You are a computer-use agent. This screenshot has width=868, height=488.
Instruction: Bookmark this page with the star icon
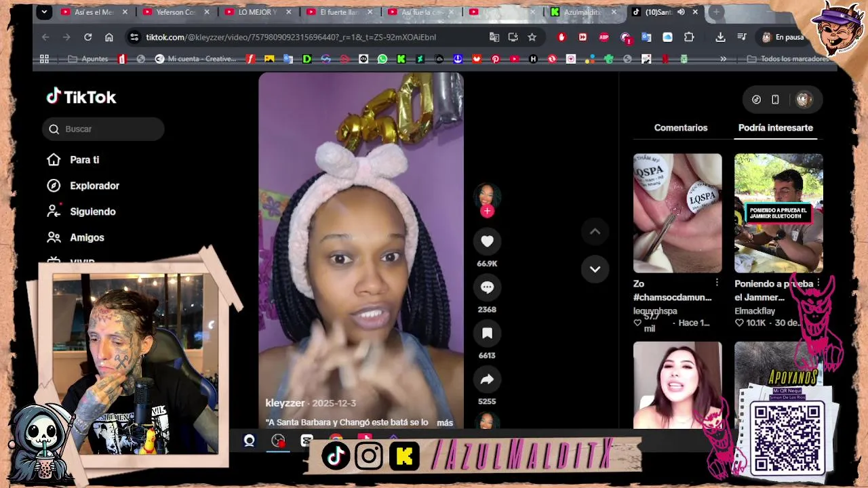coord(532,37)
